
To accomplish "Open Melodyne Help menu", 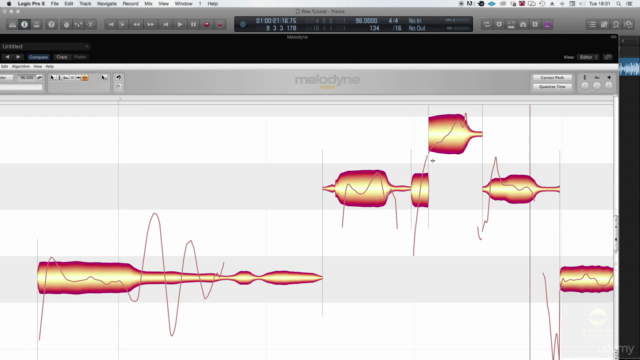I will 49,67.
